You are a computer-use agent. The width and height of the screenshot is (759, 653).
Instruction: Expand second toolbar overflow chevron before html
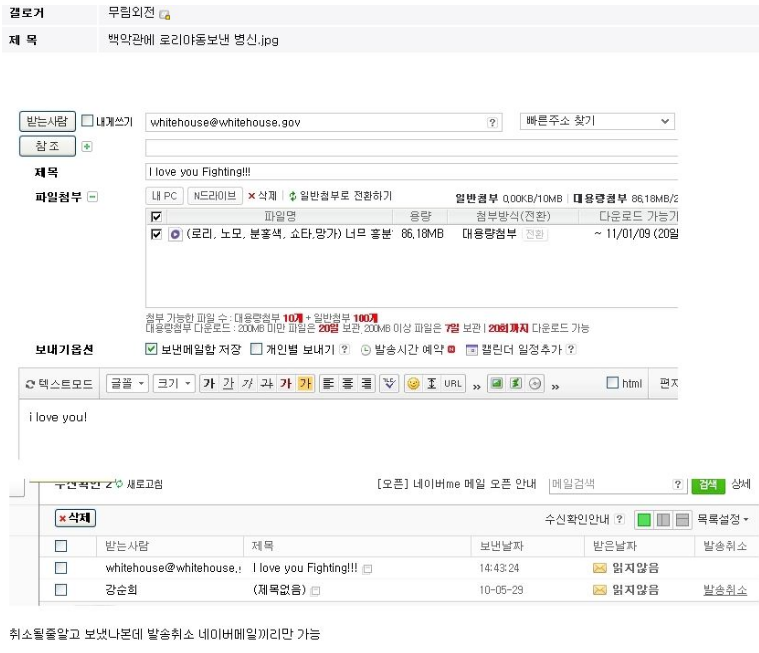[555, 386]
